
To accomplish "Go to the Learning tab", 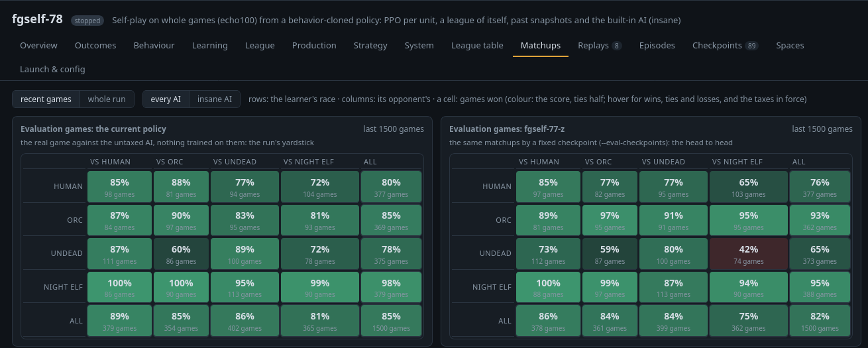I will [x=210, y=46].
